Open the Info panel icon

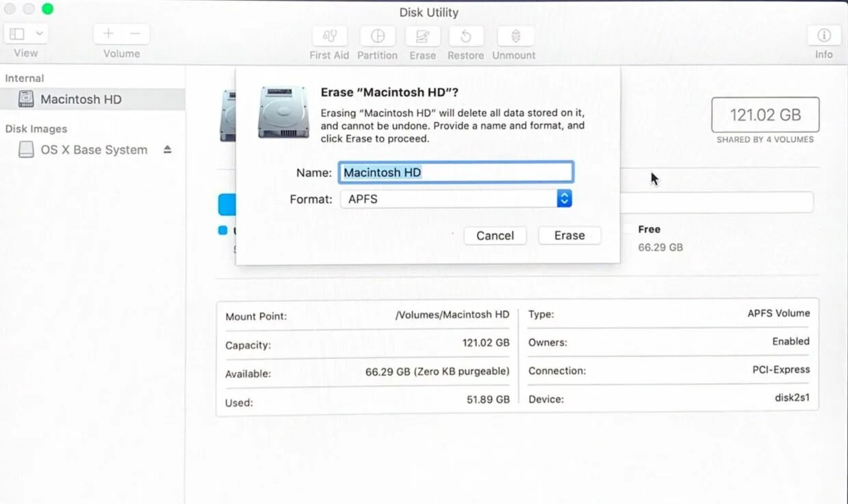click(824, 35)
